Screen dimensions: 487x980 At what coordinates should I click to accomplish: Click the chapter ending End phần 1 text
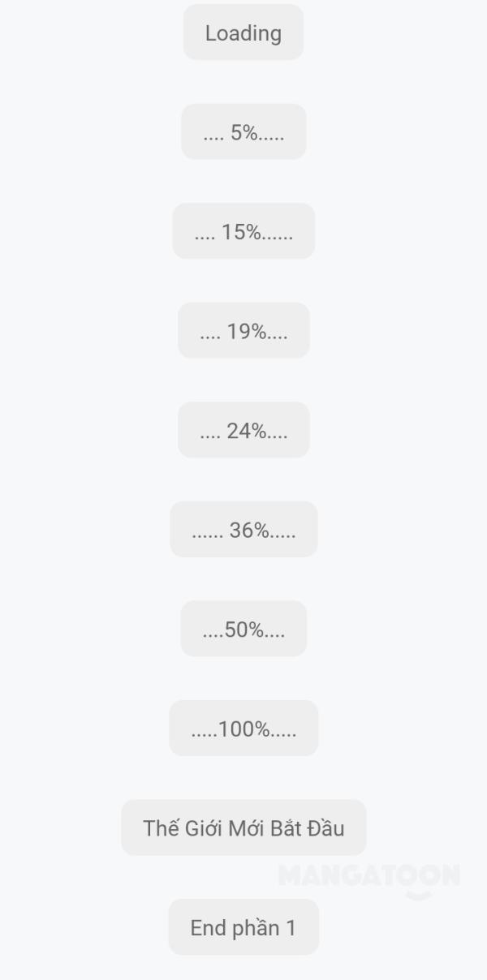point(243,928)
